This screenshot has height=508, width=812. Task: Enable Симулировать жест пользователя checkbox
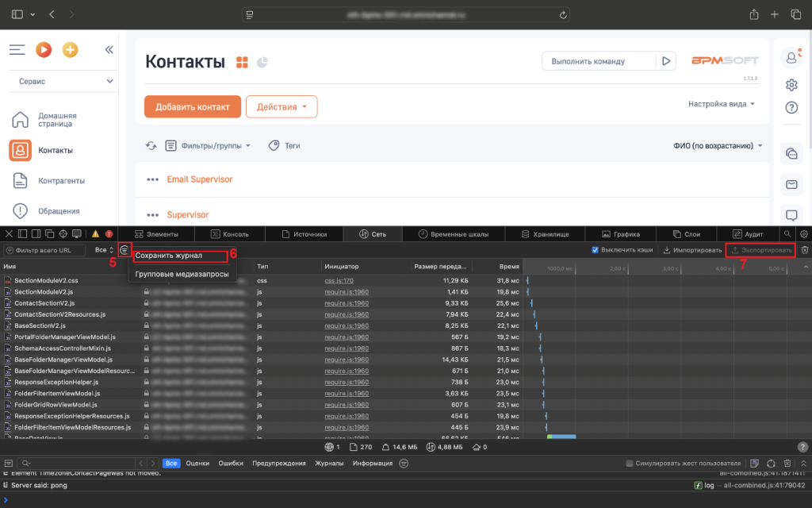coord(630,464)
